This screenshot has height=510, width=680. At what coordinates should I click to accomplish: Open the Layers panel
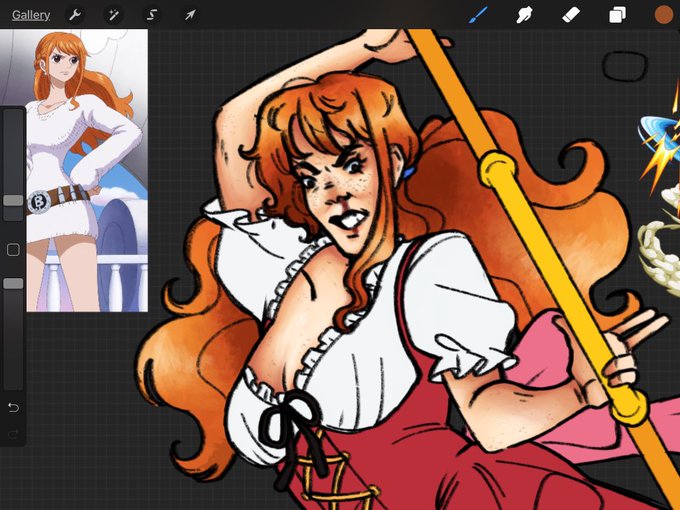click(x=617, y=15)
